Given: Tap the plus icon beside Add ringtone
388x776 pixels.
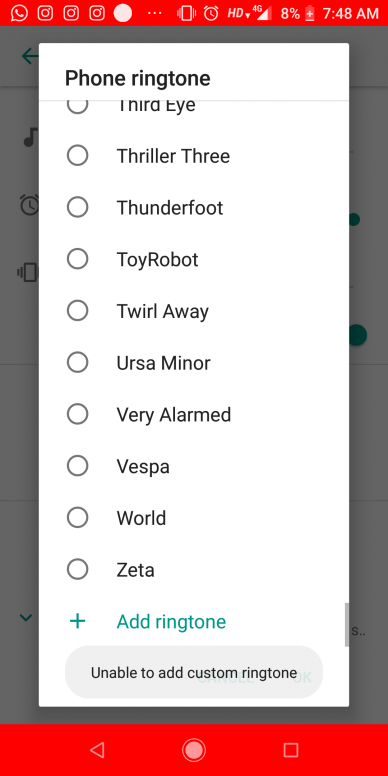Looking at the screenshot, I should [x=78, y=622].
